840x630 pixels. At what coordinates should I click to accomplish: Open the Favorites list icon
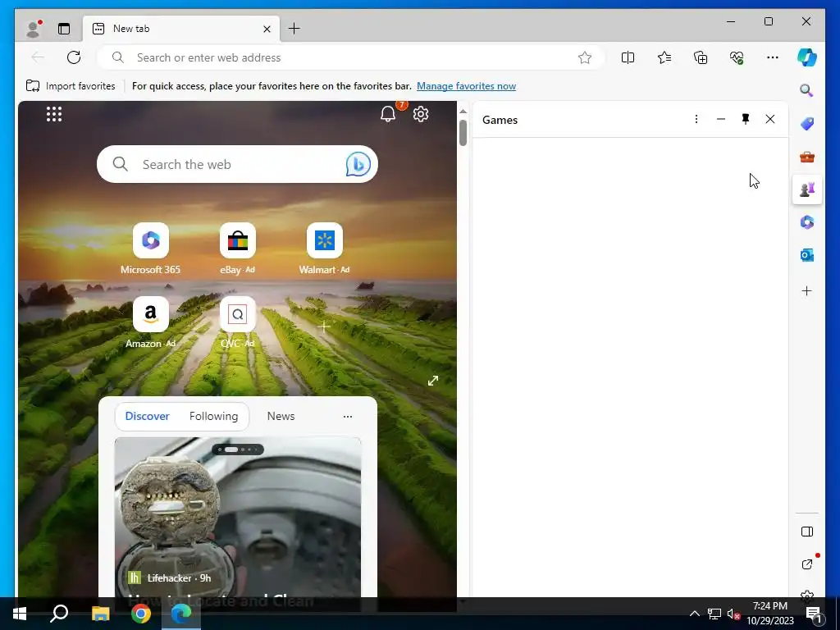664,57
